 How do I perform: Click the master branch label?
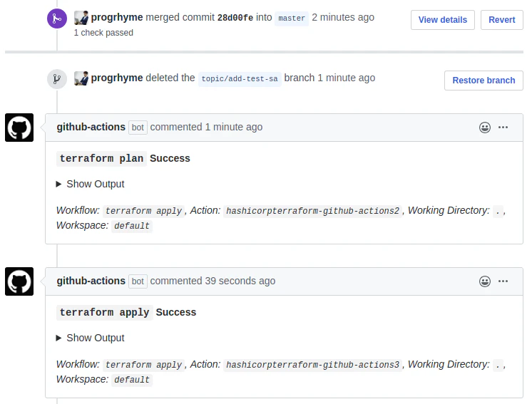[292, 19]
